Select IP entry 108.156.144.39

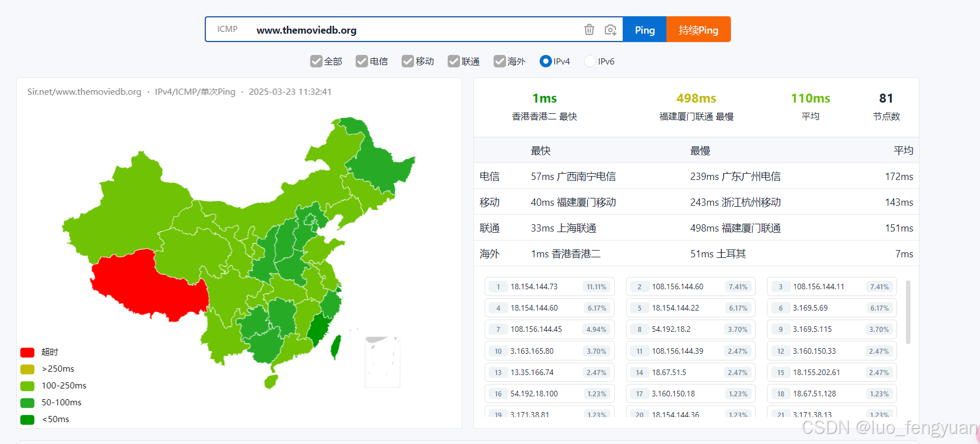[691, 351]
